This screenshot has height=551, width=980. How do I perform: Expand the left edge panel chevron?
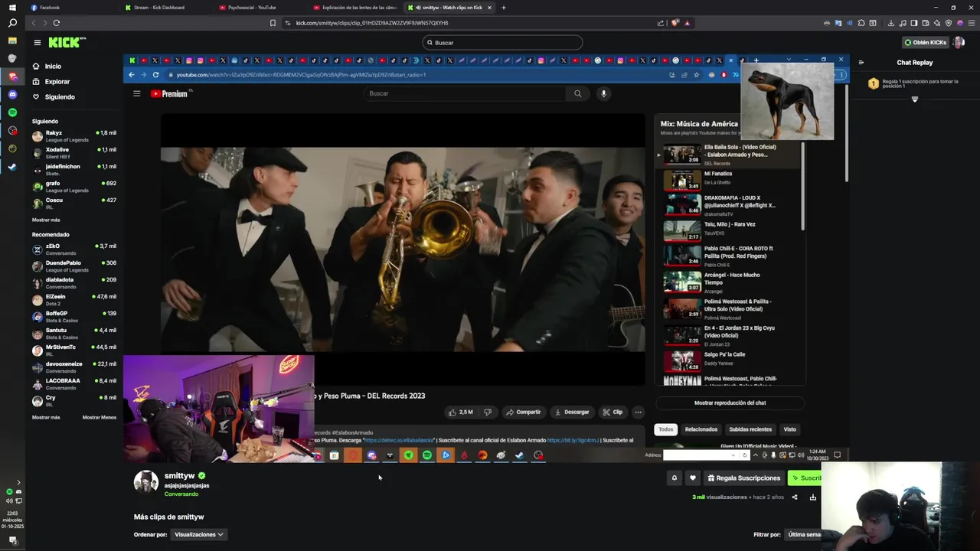pyautogui.click(x=18, y=483)
